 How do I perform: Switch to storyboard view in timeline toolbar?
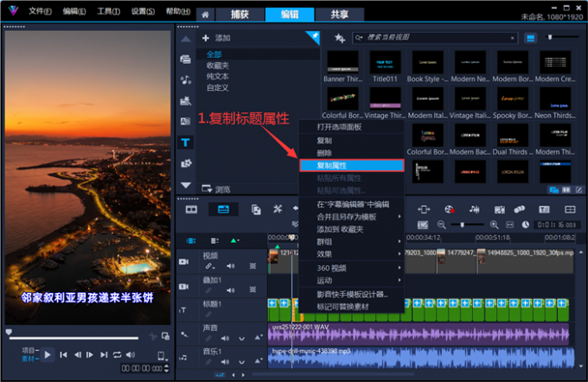[192, 209]
